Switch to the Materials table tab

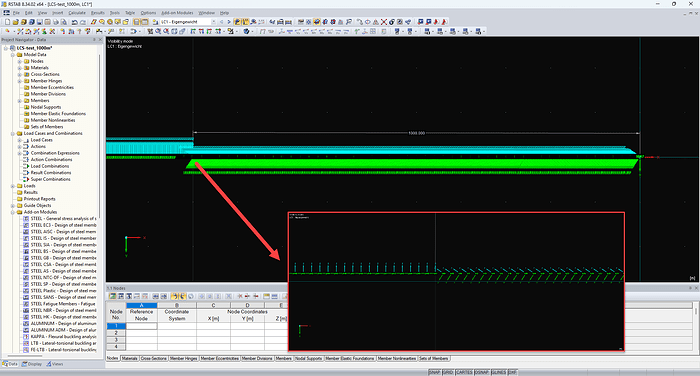(129, 359)
